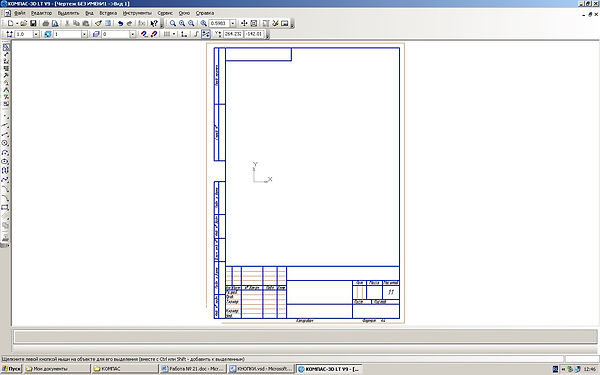Create a new document
Screen dimensions: 600x375
click(x=10, y=23)
